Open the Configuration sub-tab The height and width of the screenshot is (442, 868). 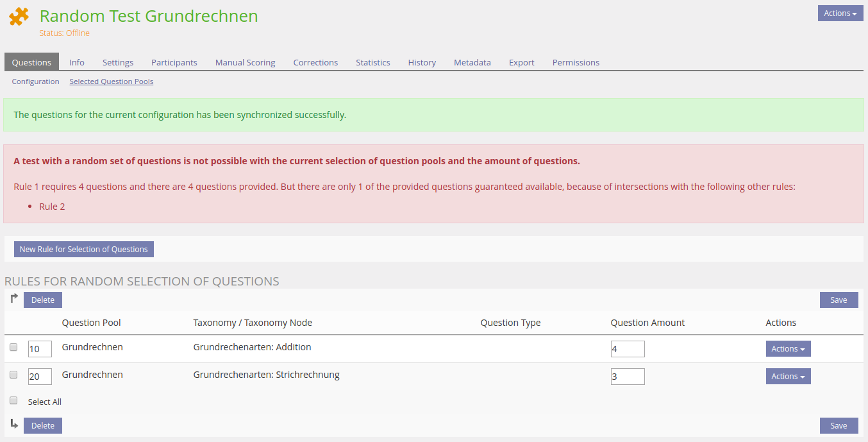click(x=35, y=81)
